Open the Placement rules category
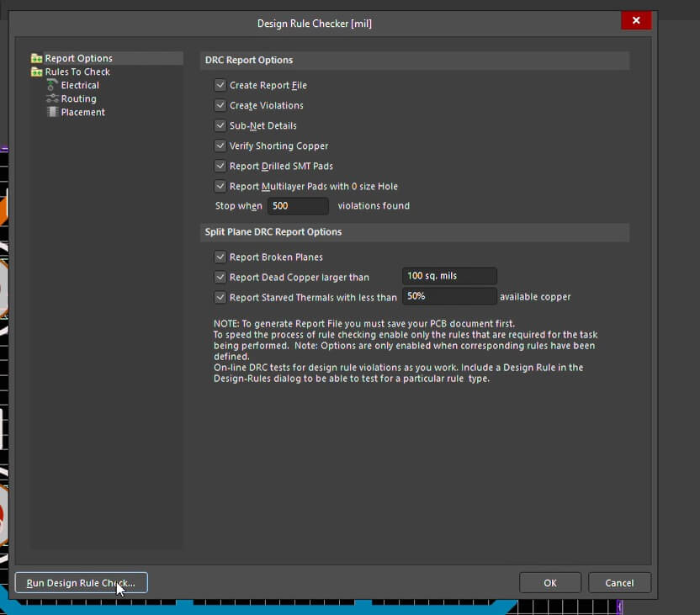This screenshot has width=700, height=615. 83,112
